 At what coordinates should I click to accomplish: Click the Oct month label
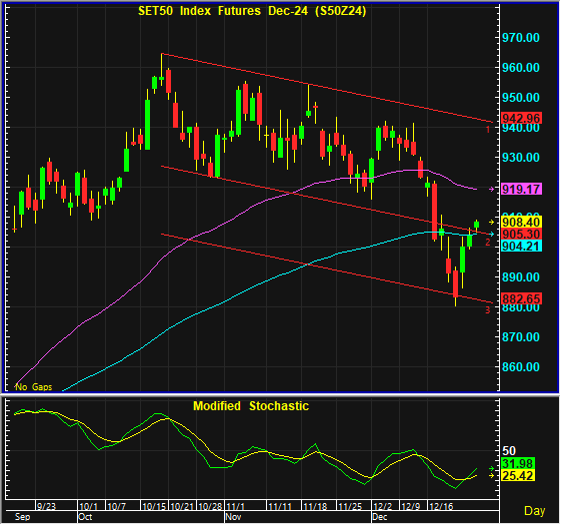pos(85,517)
